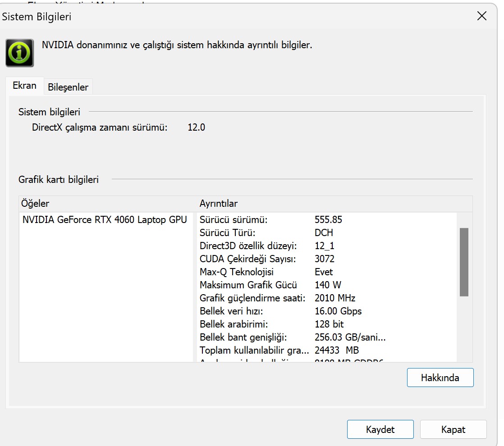Image resolution: width=504 pixels, height=446 pixels.
Task: Select NVIDIA GeForce RTX 4060 Laptop GPU item
Action: click(x=105, y=220)
